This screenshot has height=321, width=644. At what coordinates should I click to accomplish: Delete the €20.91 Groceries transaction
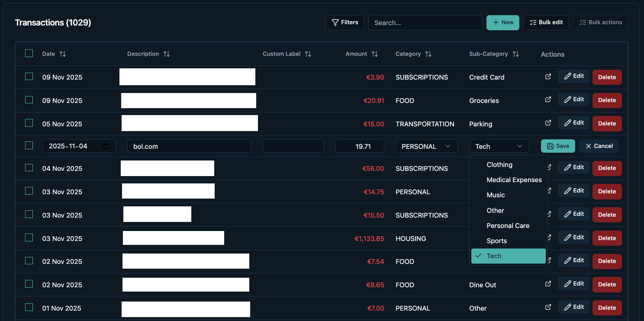click(607, 100)
